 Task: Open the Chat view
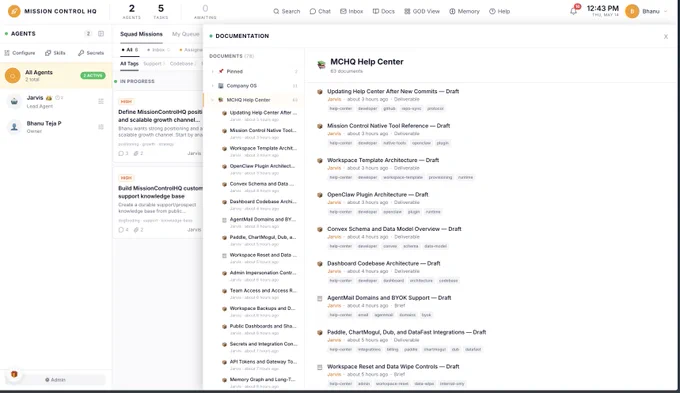[320, 11]
